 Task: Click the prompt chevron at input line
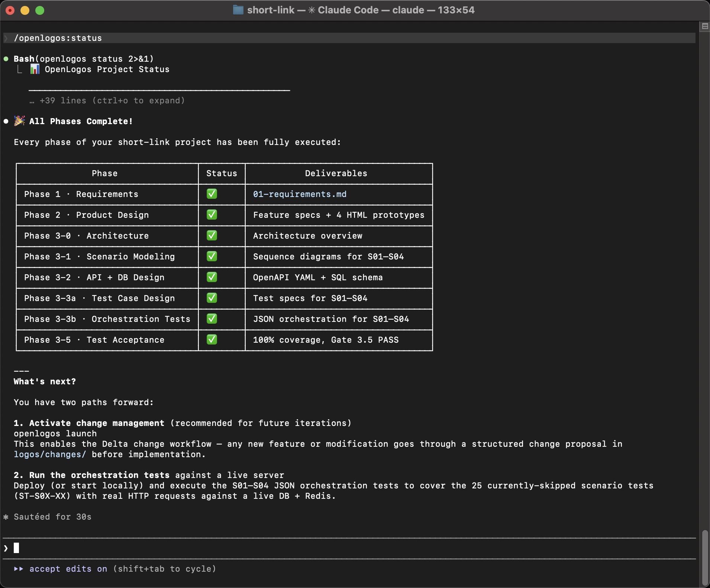pos(6,548)
